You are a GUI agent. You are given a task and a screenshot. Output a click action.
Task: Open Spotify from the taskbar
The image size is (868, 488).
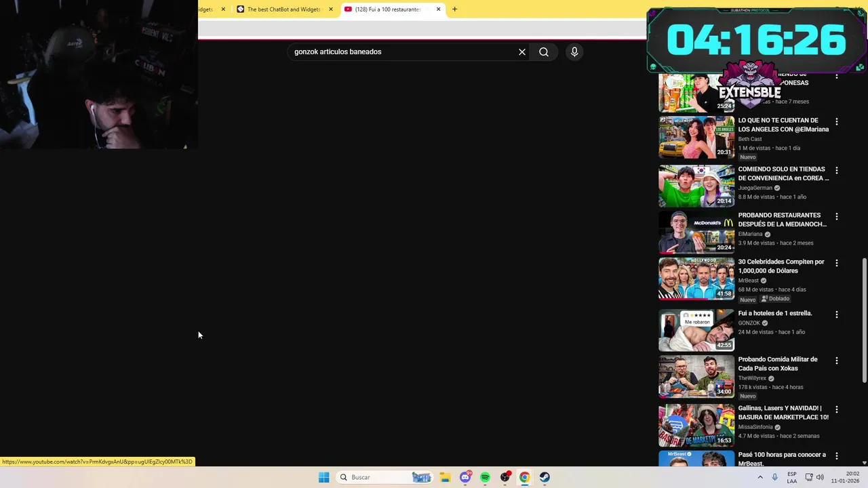click(x=485, y=477)
